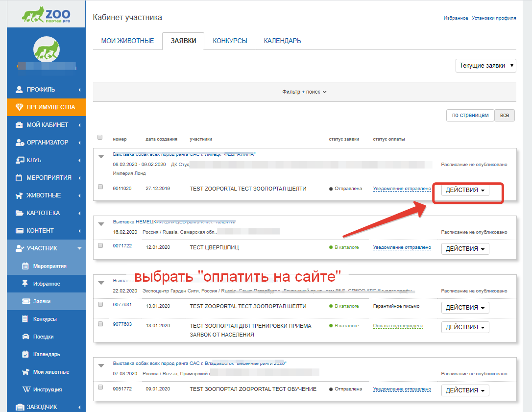The image size is (532, 412).
Task: Click the diamond icon next to ПРЕИМУЩЕСТВА
Action: [x=19, y=107]
